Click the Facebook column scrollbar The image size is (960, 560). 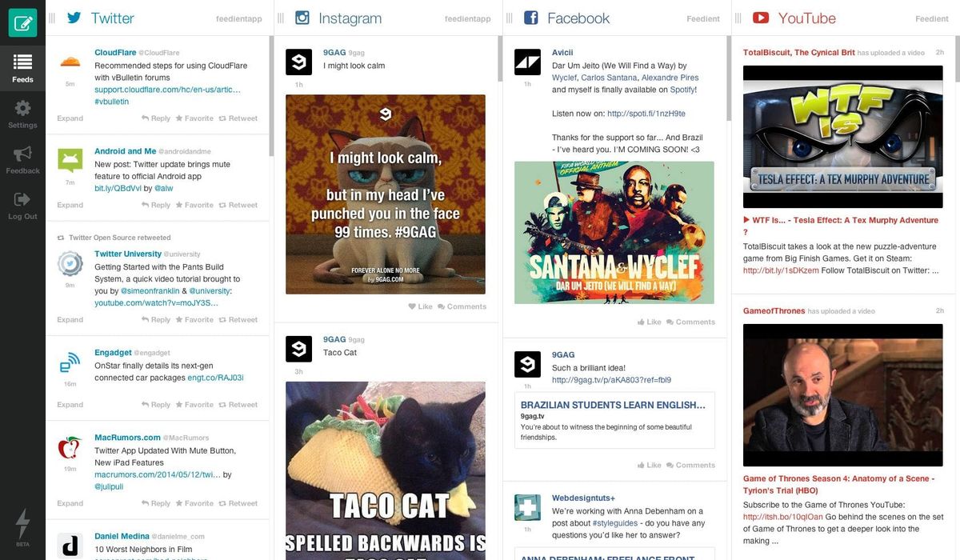(729, 78)
